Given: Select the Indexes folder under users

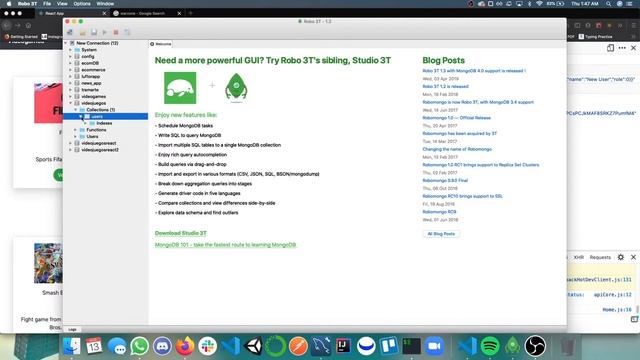Looking at the screenshot, I should [x=104, y=123].
